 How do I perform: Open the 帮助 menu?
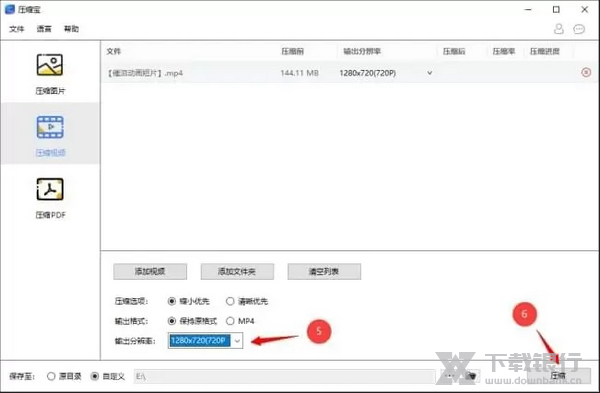coord(71,29)
